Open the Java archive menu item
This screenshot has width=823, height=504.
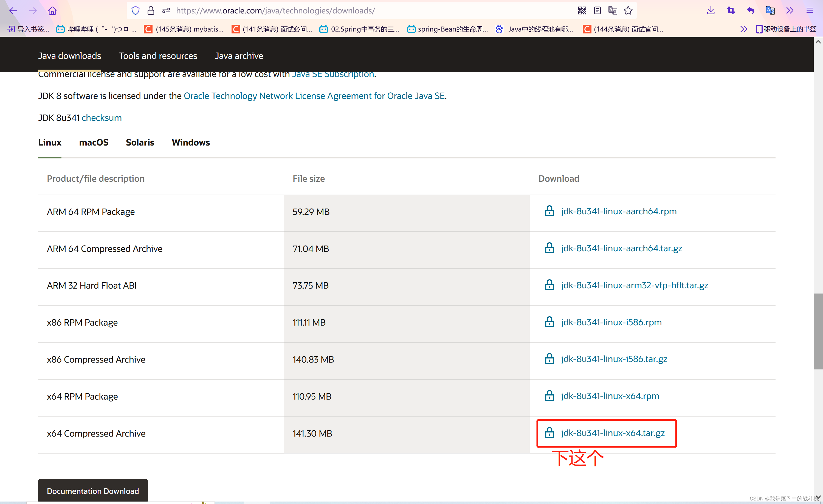point(238,56)
